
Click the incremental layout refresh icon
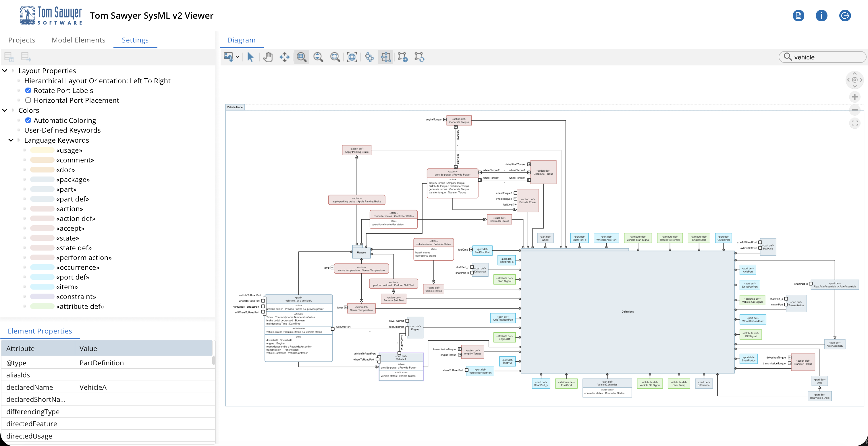(419, 57)
